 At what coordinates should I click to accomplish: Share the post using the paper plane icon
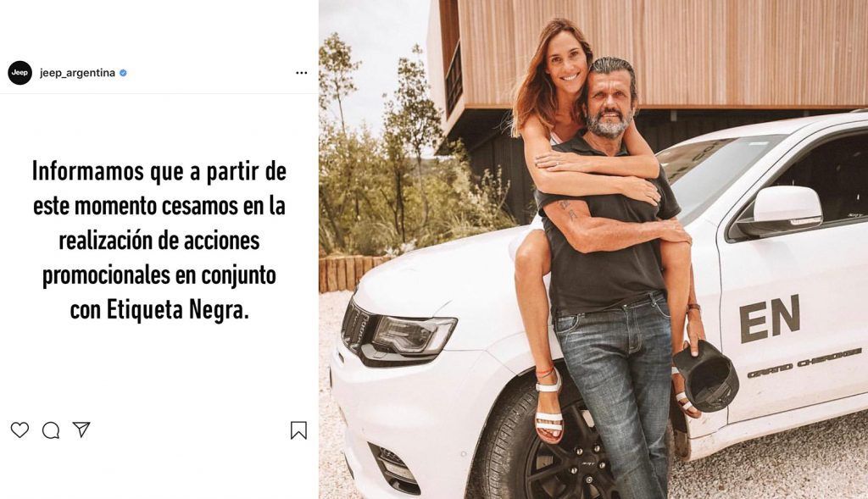[81, 430]
